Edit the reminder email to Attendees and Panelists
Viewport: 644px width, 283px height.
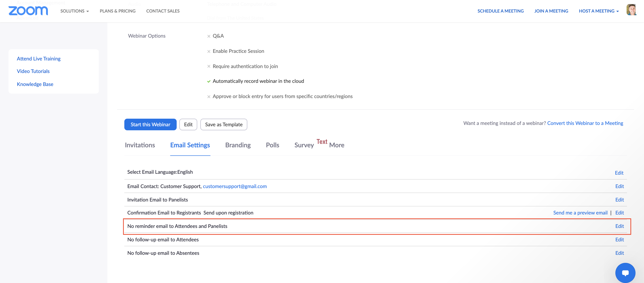tap(619, 226)
